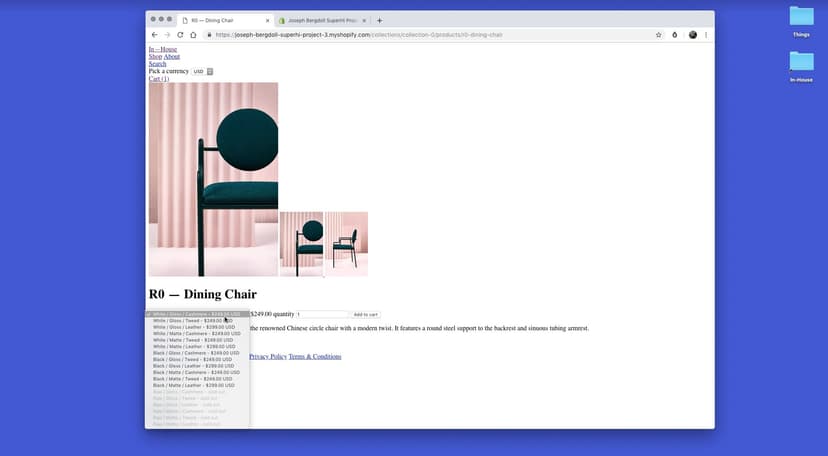Follow the Terms & Conditions link
The width and height of the screenshot is (828, 456).
tap(315, 357)
